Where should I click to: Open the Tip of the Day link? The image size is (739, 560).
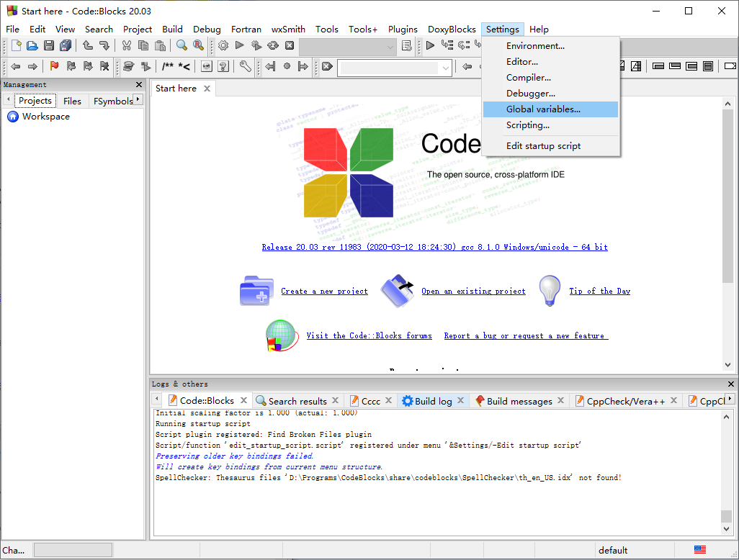tap(599, 291)
